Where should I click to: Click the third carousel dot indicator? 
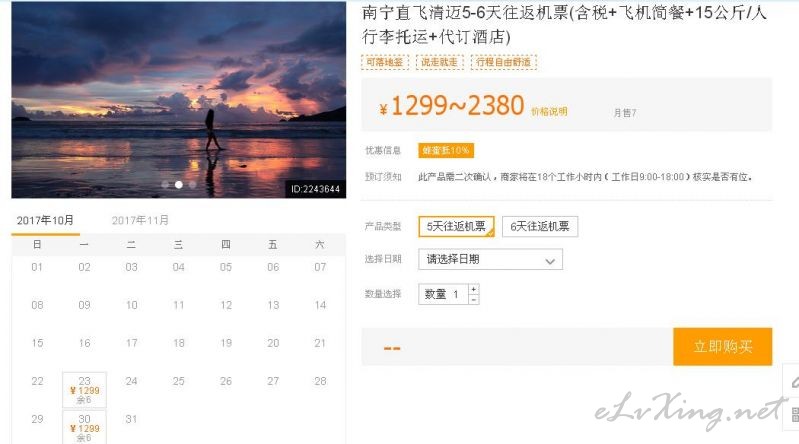(x=193, y=185)
